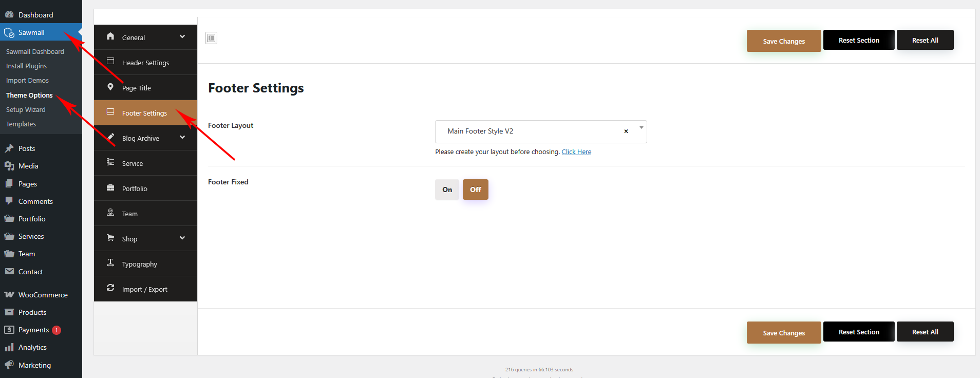Open Templates submenu item

(21, 124)
